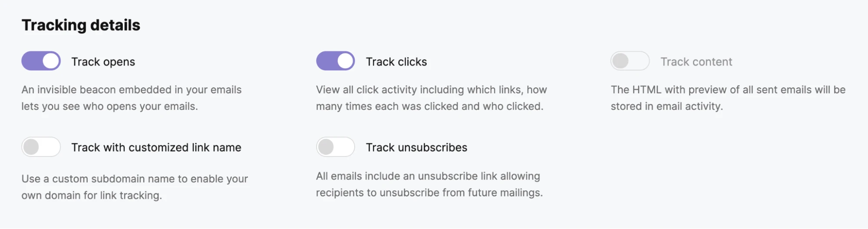Click the custom subdomain description text

tap(135, 187)
